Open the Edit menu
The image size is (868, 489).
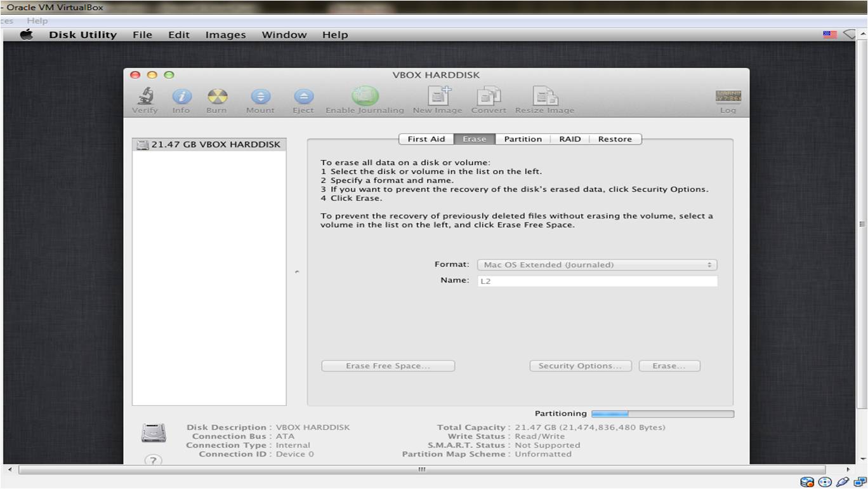(179, 35)
